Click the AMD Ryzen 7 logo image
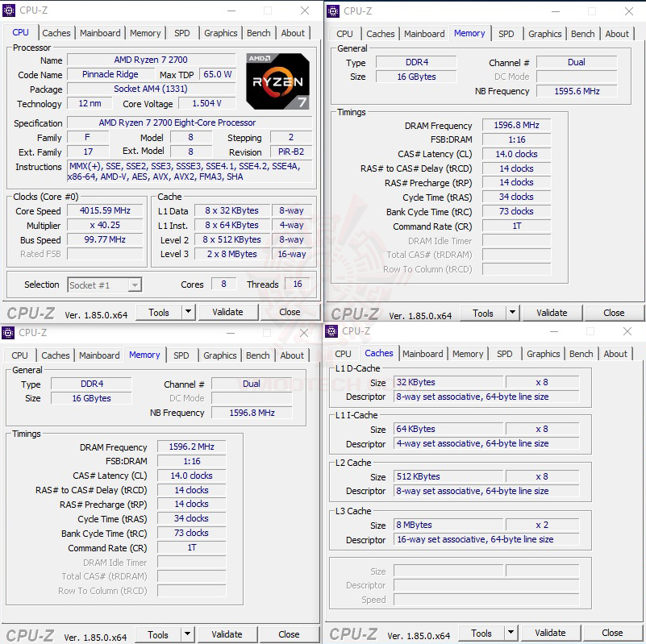The width and height of the screenshot is (646, 644). (277, 81)
